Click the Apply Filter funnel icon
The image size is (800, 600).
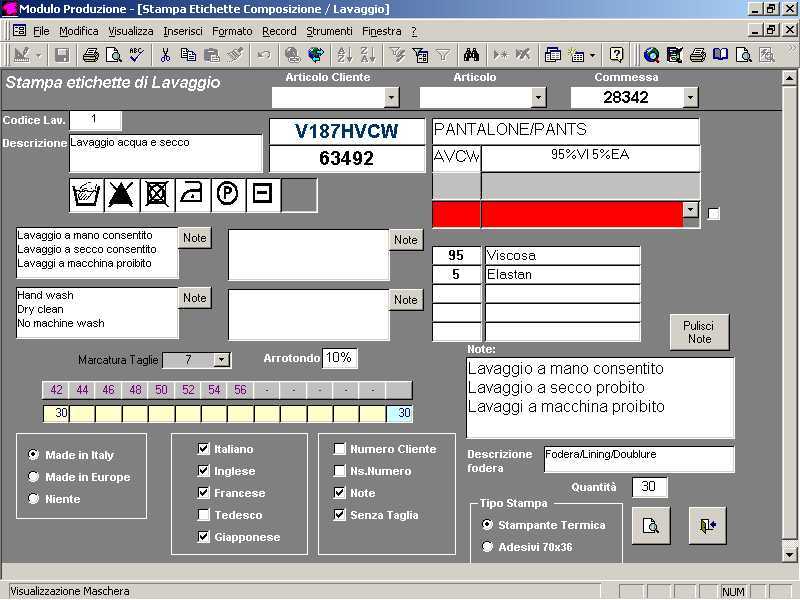coord(443,55)
